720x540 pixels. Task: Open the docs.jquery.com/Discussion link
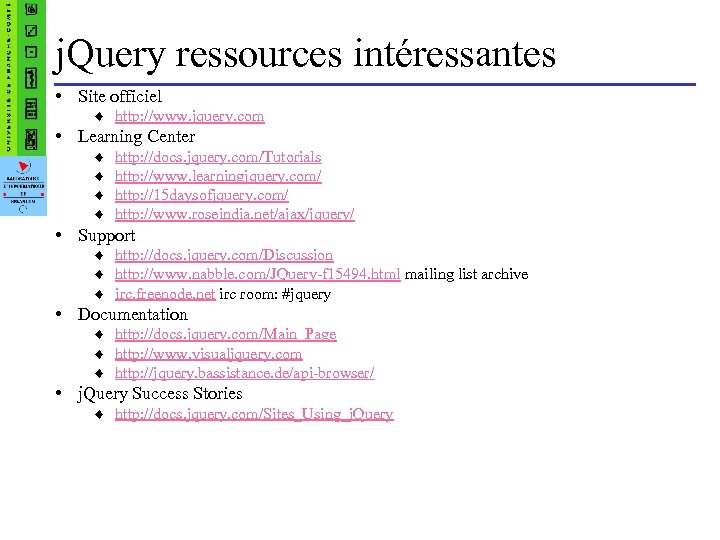tap(224, 255)
